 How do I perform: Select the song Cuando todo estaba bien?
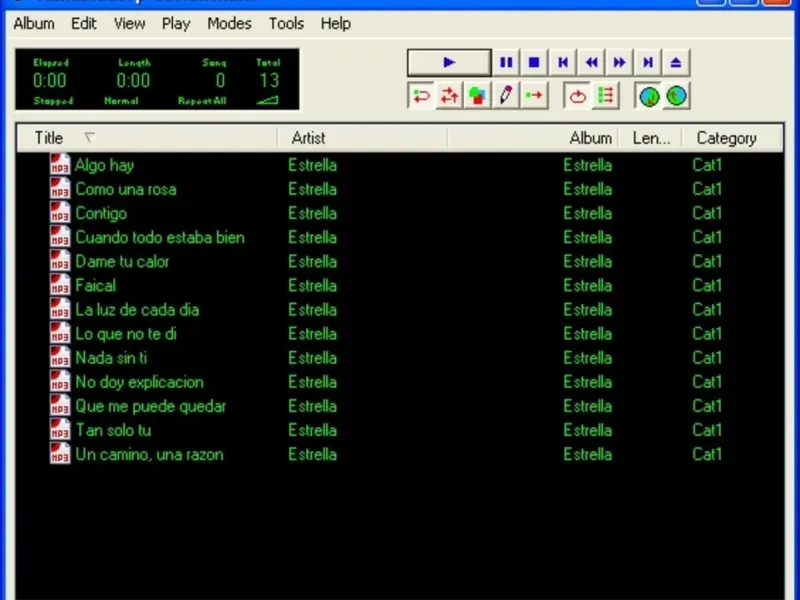(160, 237)
